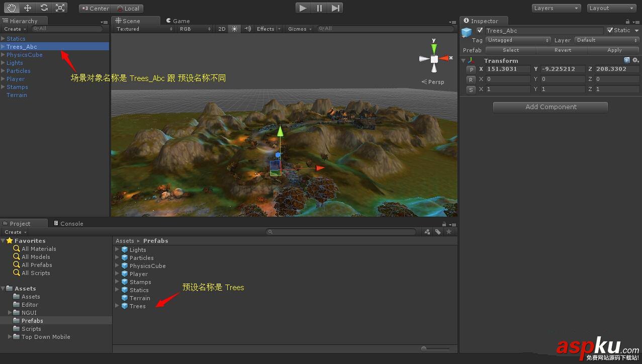Click prefab Apply button
642x364 pixels.
point(614,50)
